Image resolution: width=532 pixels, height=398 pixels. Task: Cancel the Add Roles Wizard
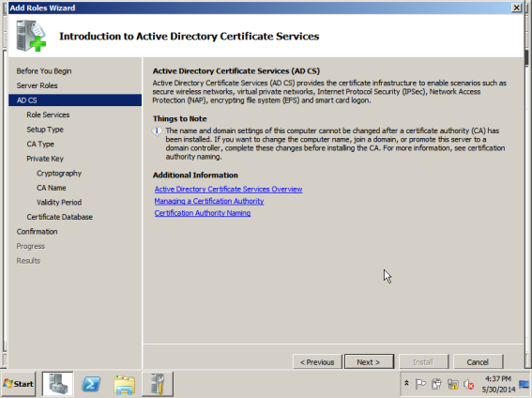click(x=478, y=362)
